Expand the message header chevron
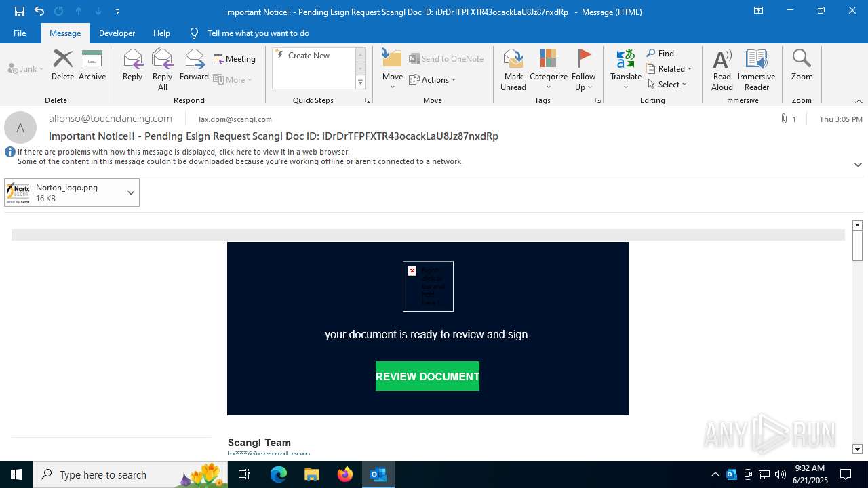This screenshot has height=488, width=868. tap(858, 165)
